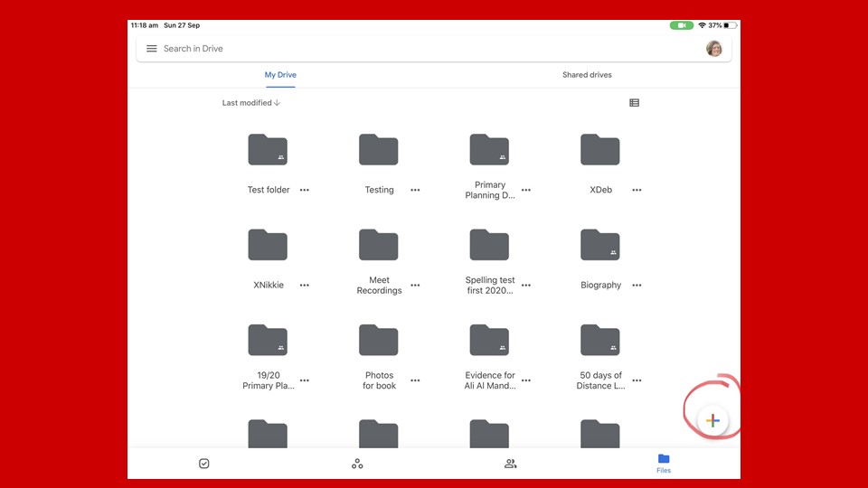
Task: Select the My Drive tab
Action: click(x=280, y=75)
